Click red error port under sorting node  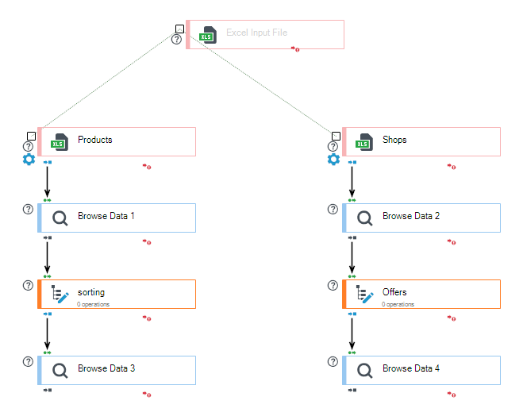tap(147, 318)
